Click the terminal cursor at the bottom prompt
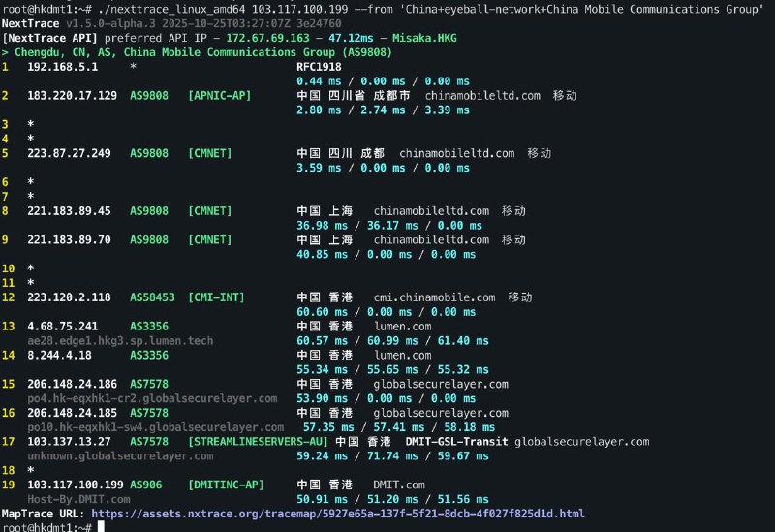The height and width of the screenshot is (532, 775). (x=101, y=526)
